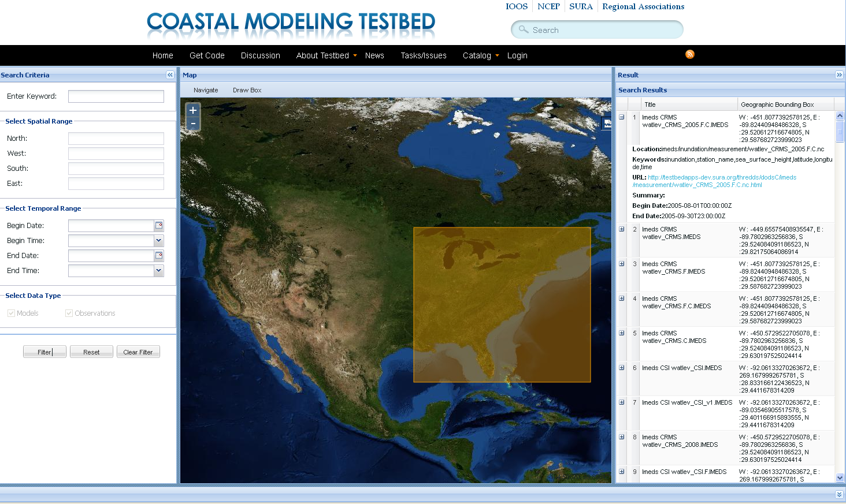The height and width of the screenshot is (504, 846).
Task: Collapse result row 1 details
Action: [x=622, y=117]
